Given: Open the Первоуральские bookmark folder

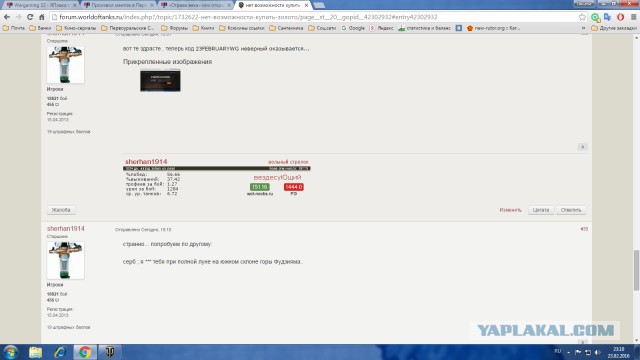Looking at the screenshot, I should point(128,28).
